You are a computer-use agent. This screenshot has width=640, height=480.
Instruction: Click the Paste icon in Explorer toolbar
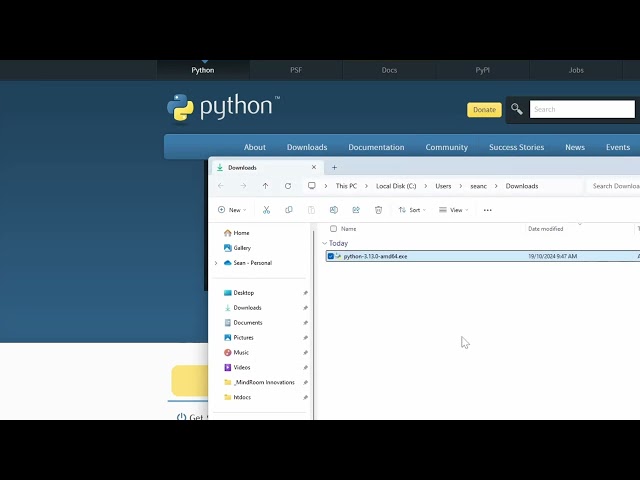tap(311, 210)
